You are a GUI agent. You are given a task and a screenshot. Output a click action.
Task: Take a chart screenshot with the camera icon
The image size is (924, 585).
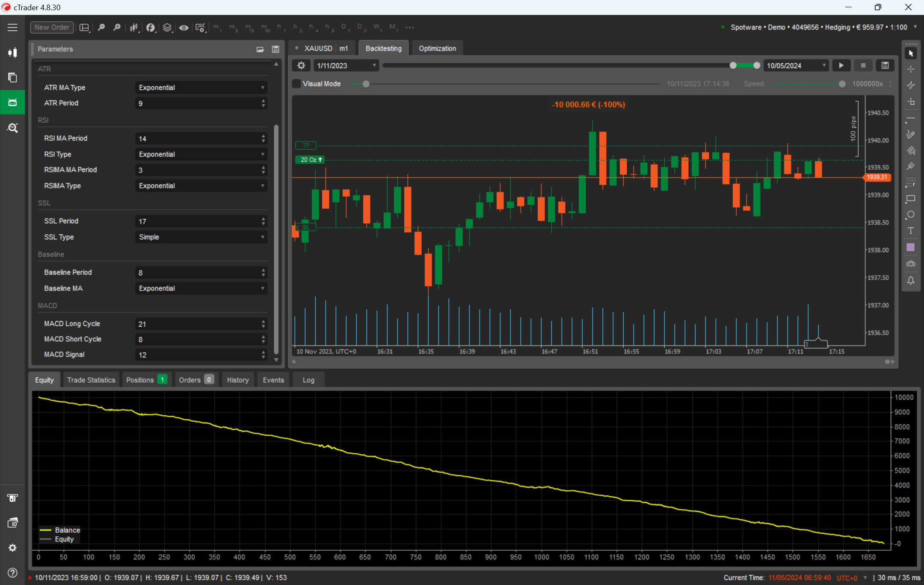[x=911, y=264]
